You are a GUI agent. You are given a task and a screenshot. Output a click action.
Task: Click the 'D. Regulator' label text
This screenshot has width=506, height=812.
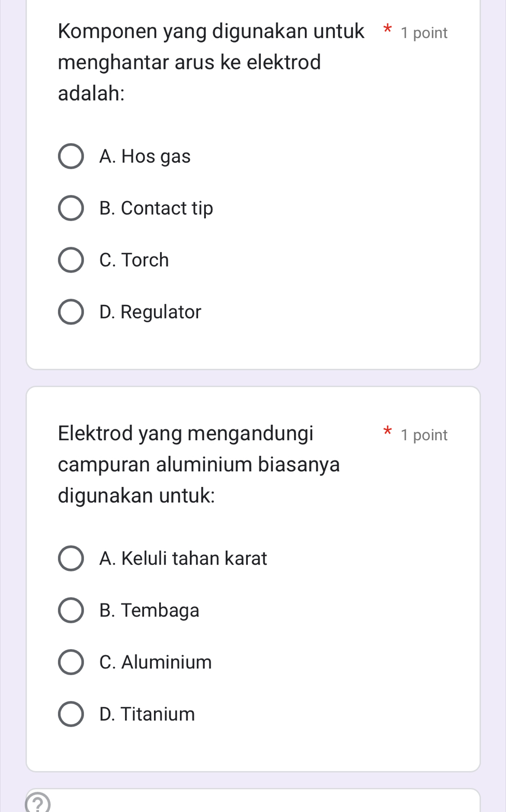150,312
